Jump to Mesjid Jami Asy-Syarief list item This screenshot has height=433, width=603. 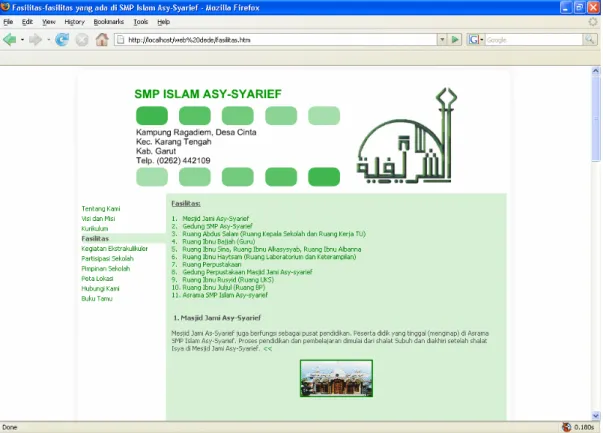pyautogui.click(x=215, y=219)
